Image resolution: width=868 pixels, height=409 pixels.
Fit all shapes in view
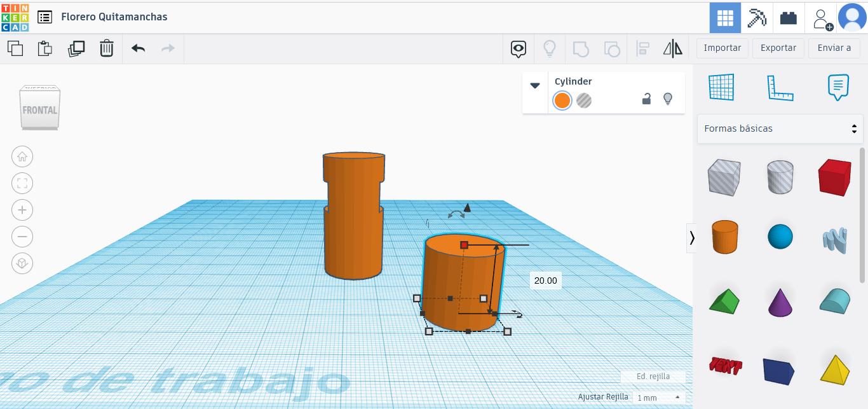22,183
